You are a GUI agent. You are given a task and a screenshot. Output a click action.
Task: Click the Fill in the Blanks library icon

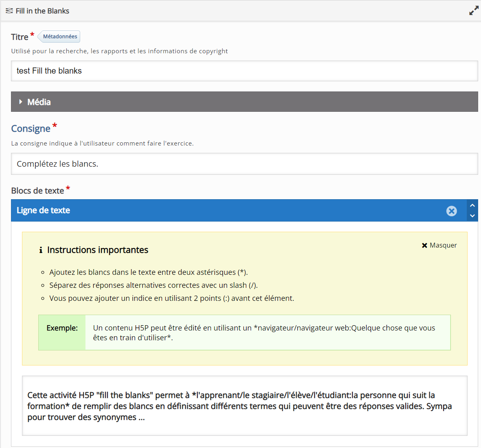[9, 11]
